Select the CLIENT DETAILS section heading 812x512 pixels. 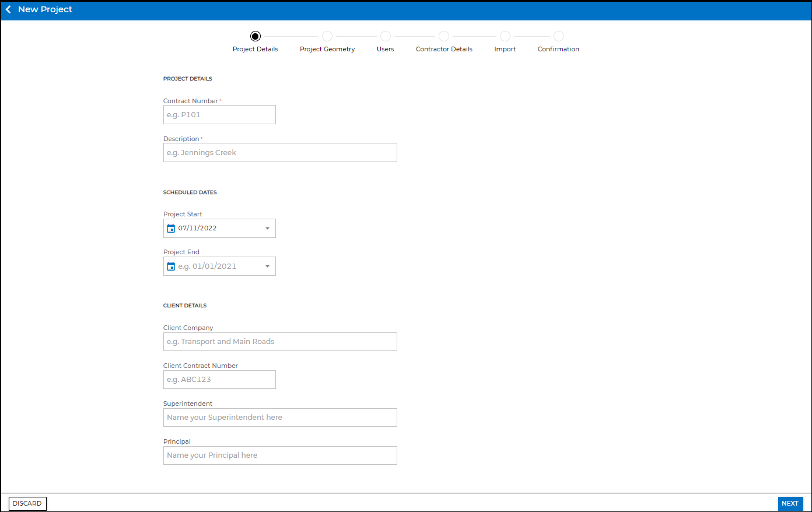click(185, 306)
